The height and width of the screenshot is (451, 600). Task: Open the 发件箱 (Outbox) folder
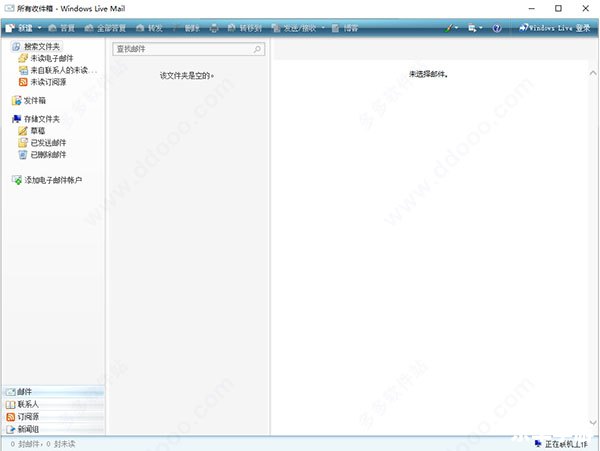[x=29, y=101]
